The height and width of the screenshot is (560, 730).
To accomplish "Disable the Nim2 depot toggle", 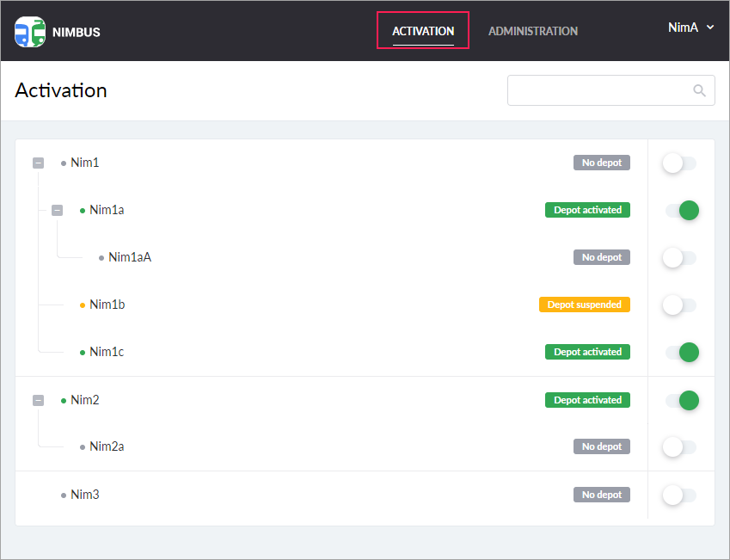I will (x=681, y=400).
